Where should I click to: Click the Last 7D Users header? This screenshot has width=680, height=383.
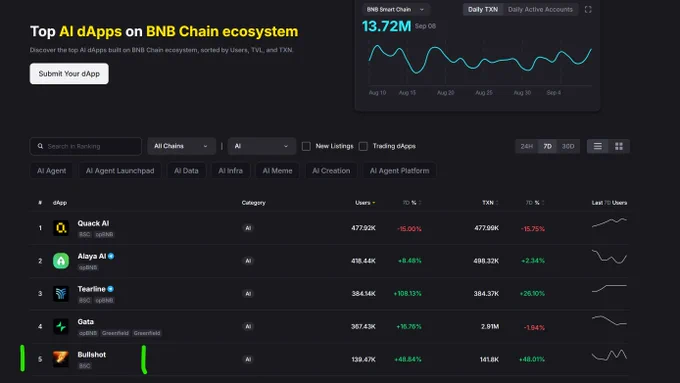point(609,203)
